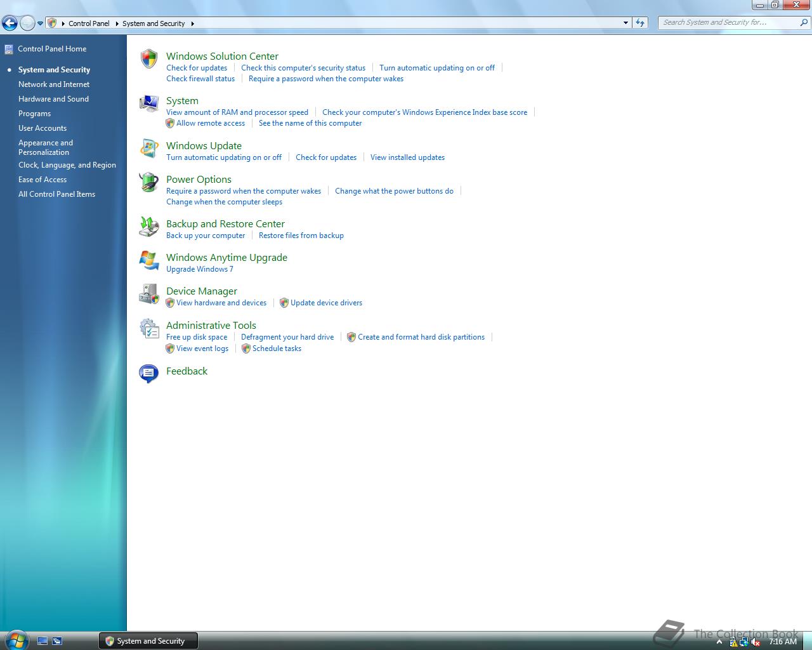Screen dimensions: 812x650
Task: Go to Hardware and Sound category
Action: (53, 99)
